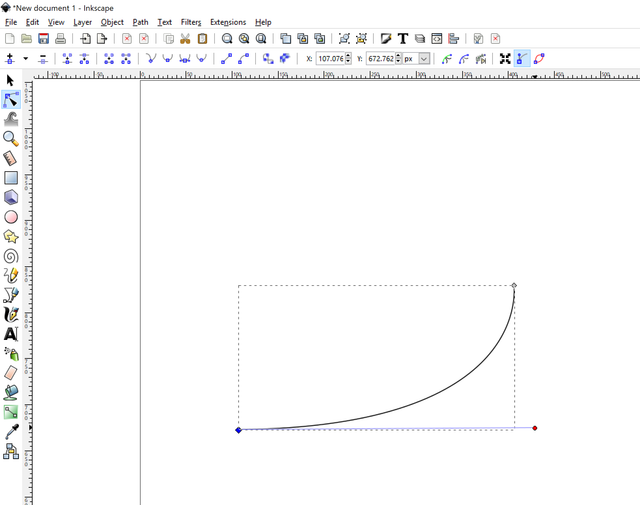This screenshot has width=640, height=505.
Task: Click the Print document icon
Action: pyautogui.click(x=61, y=39)
